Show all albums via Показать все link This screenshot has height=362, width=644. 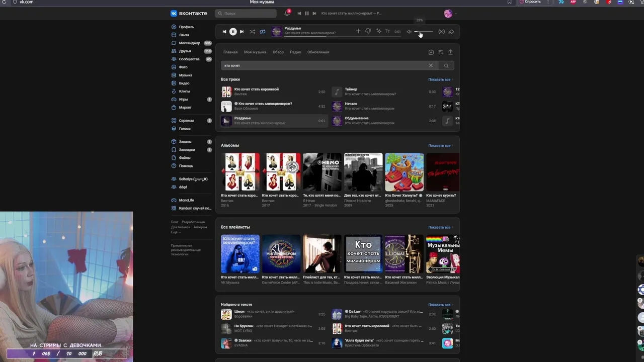pyautogui.click(x=440, y=146)
